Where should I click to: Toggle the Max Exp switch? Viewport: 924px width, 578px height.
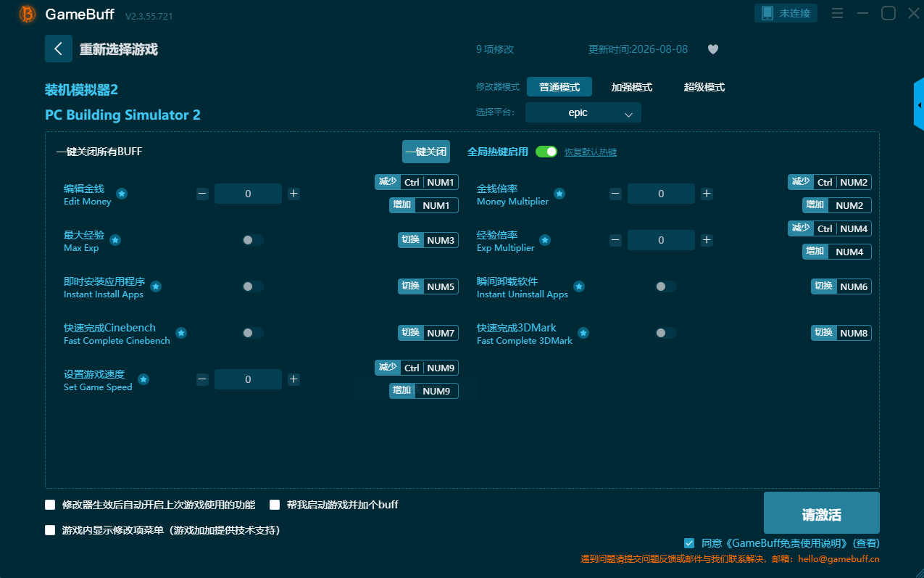253,240
